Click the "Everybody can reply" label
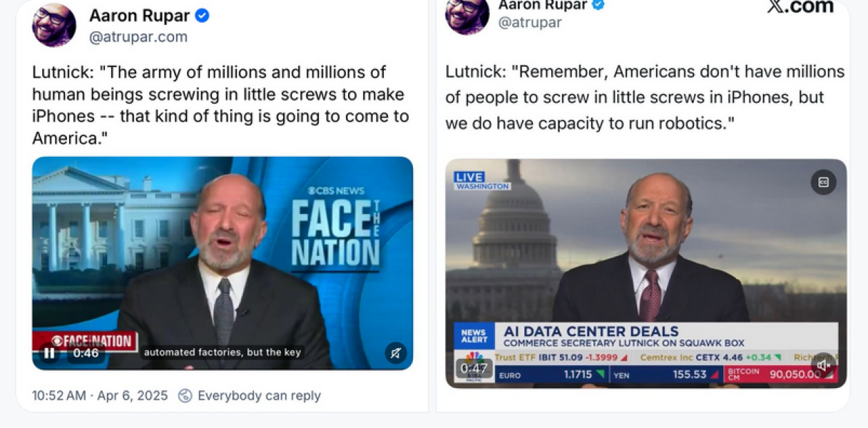 (x=259, y=395)
